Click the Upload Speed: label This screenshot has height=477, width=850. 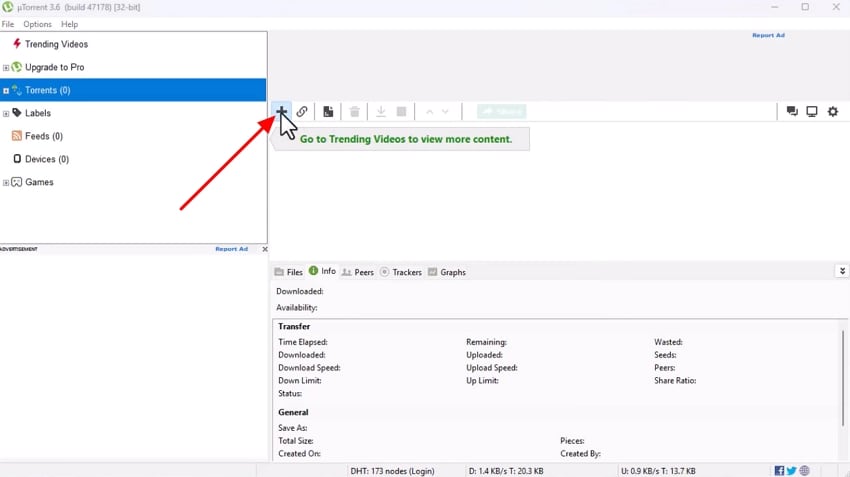pos(492,368)
